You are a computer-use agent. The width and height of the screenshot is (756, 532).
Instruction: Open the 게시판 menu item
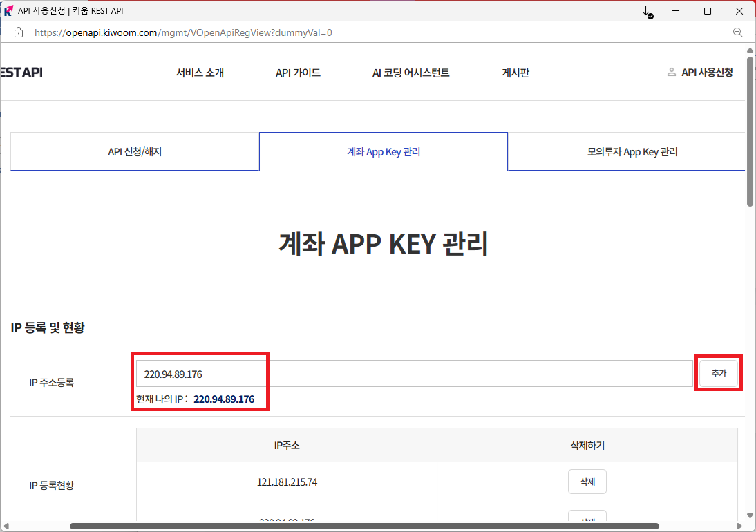point(516,73)
